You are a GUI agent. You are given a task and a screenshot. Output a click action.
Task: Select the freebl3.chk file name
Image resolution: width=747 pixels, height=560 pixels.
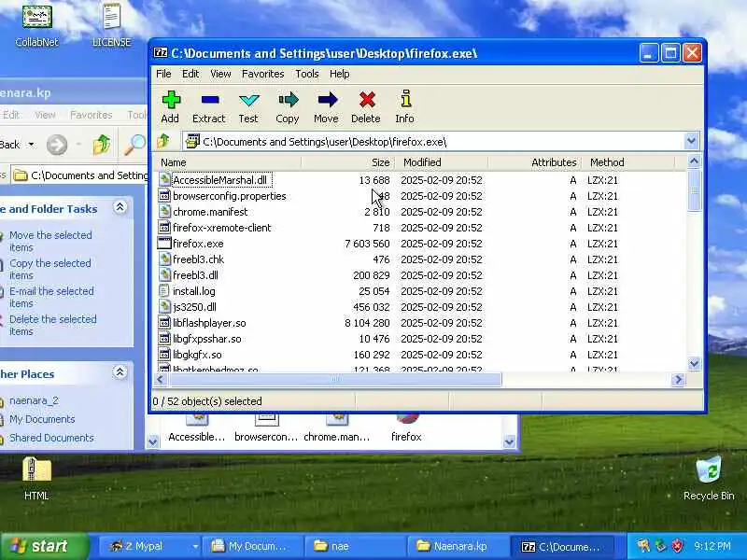(198, 259)
